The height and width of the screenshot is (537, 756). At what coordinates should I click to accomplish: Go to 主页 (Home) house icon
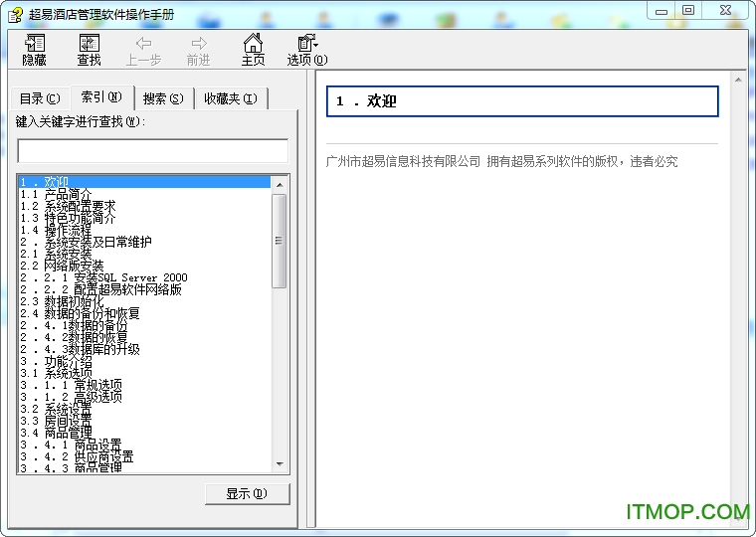[x=254, y=43]
